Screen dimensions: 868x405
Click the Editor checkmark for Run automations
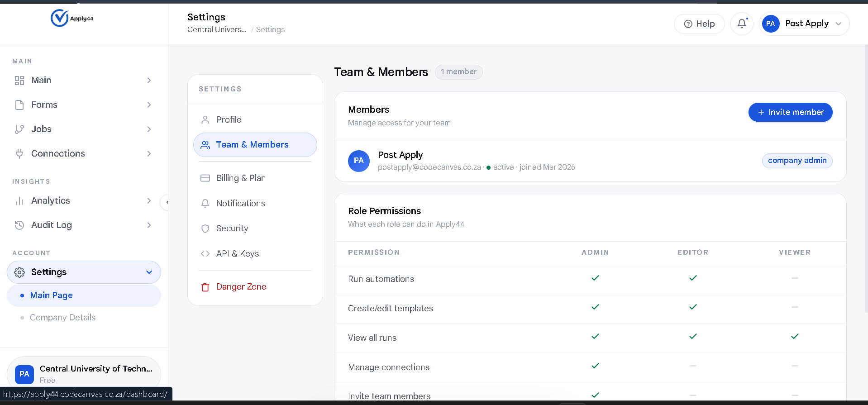pos(693,278)
